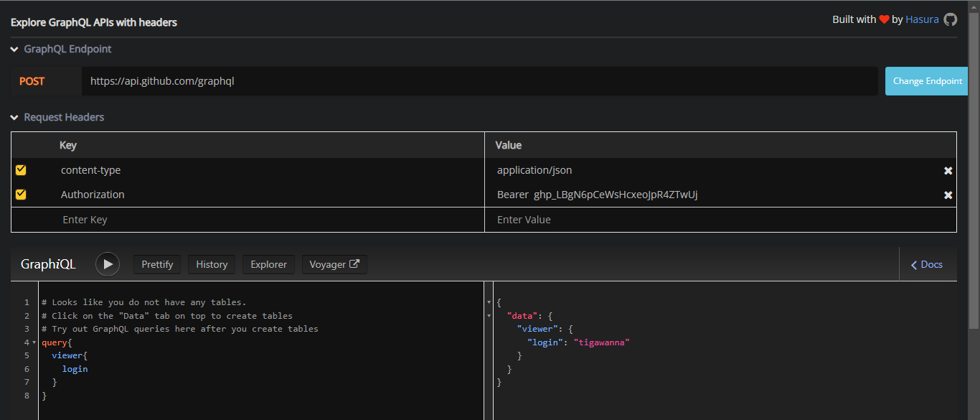This screenshot has height=420, width=980.
Task: Follow the Hasura link
Action: click(922, 19)
